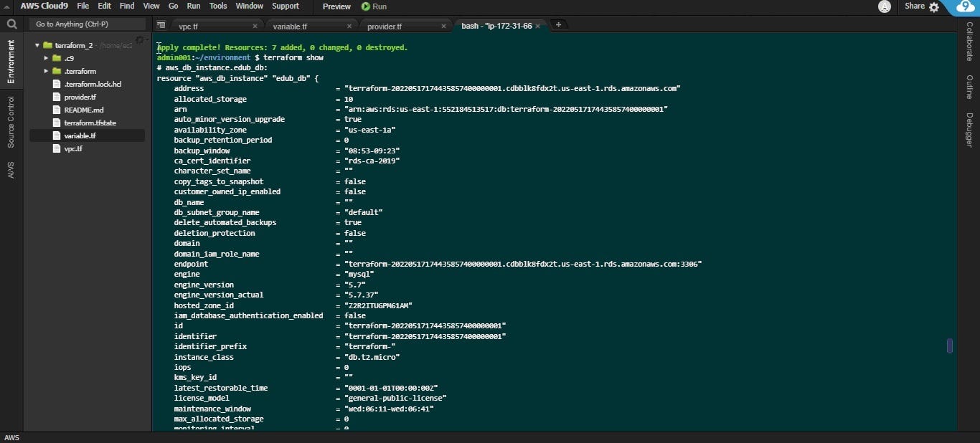Click the "Apply complete!" output line
This screenshot has height=443, width=980.
click(283, 47)
